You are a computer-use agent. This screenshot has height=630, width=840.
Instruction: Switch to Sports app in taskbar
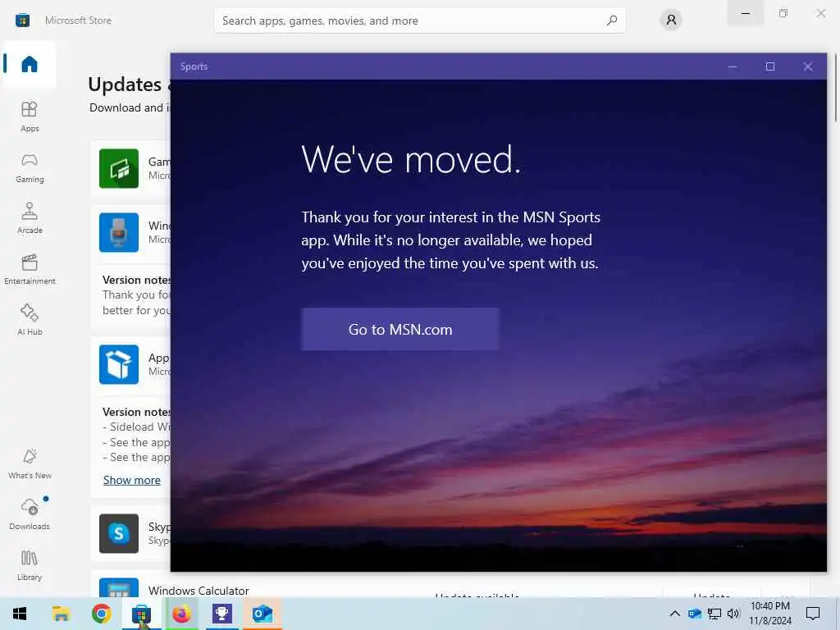[221, 614]
